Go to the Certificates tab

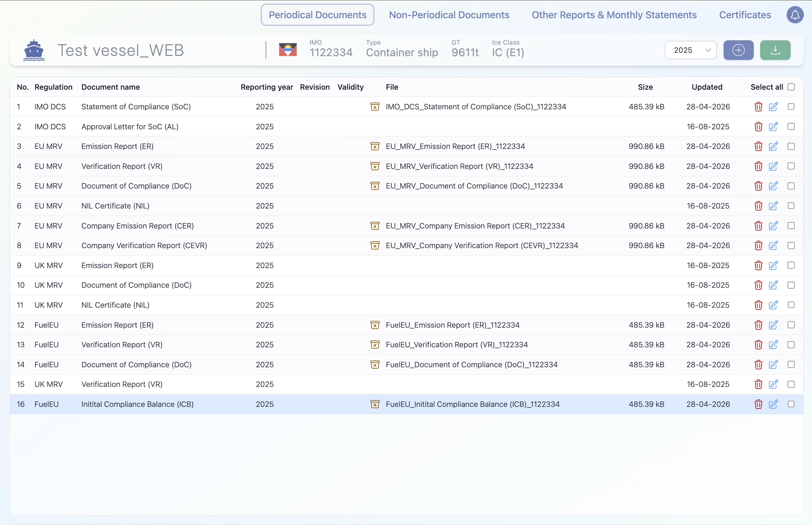[x=745, y=15]
